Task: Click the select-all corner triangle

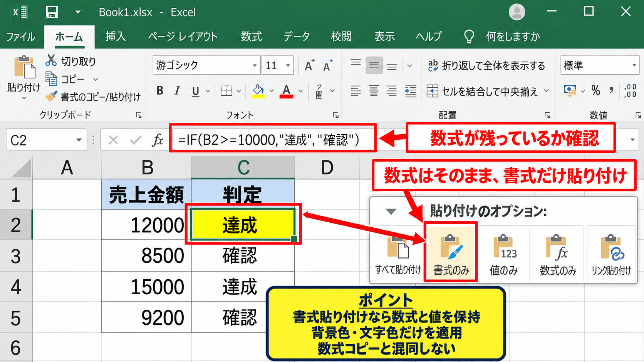Action: pyautogui.click(x=21, y=168)
